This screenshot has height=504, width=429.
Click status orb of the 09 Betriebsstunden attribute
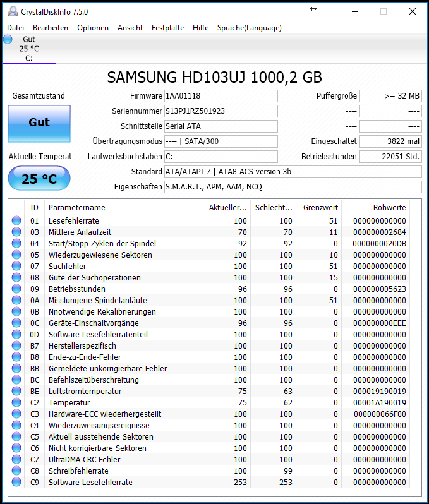click(x=16, y=289)
